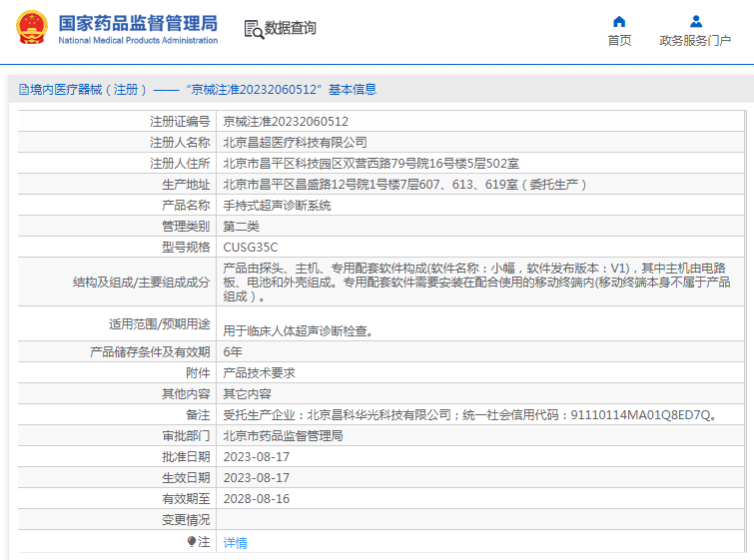This screenshot has width=754, height=560.
Task: Click the National Medical Products Administration emblem logo
Action: pyautogui.click(x=31, y=28)
